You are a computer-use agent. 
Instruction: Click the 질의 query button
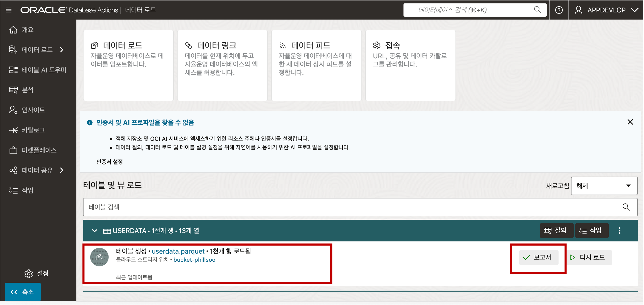[556, 231]
